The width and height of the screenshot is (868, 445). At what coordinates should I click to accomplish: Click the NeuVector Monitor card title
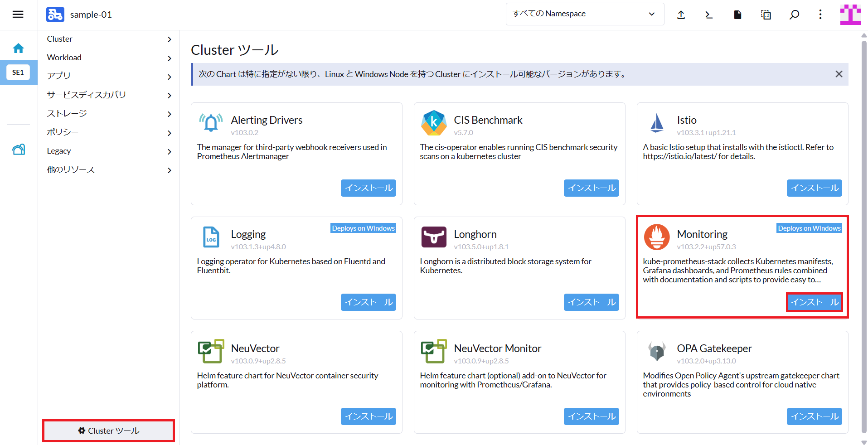(497, 348)
